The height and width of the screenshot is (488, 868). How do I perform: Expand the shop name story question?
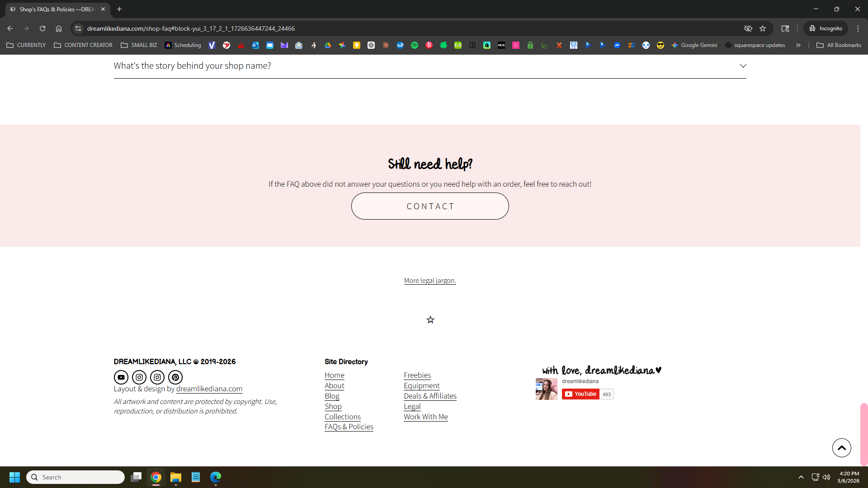pyautogui.click(x=743, y=66)
